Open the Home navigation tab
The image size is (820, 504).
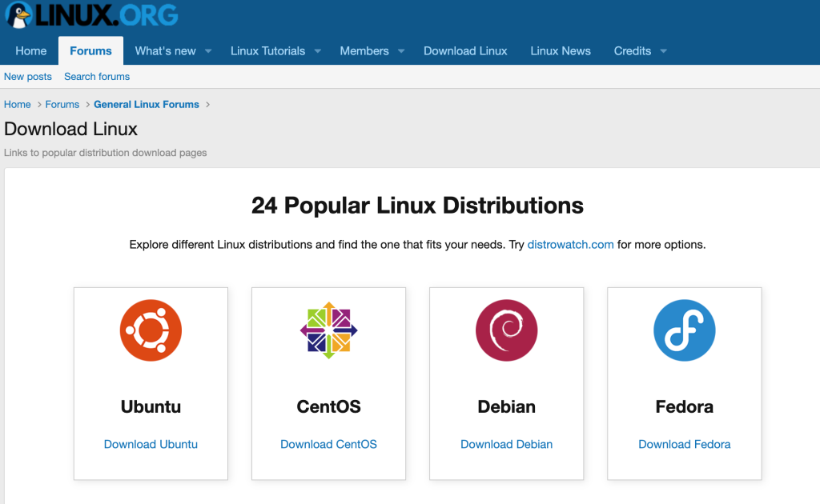[x=31, y=50]
